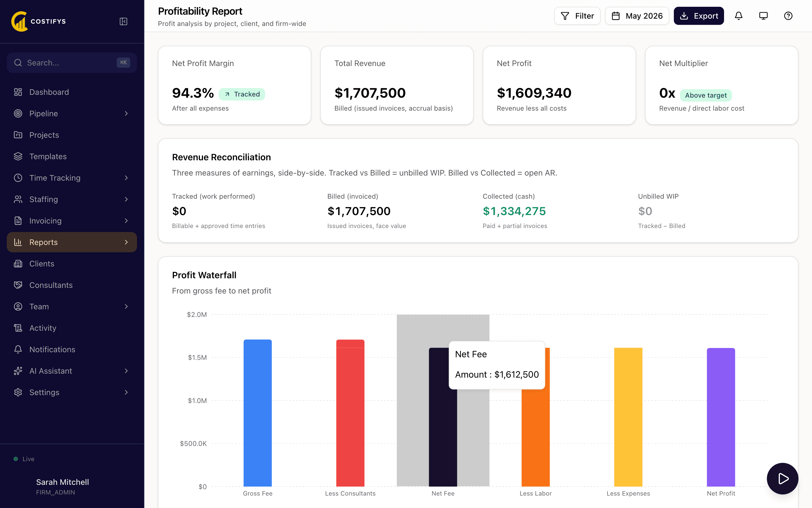812x508 pixels.
Task: Click the Revenue Reconciliation heading
Action: 221,157
